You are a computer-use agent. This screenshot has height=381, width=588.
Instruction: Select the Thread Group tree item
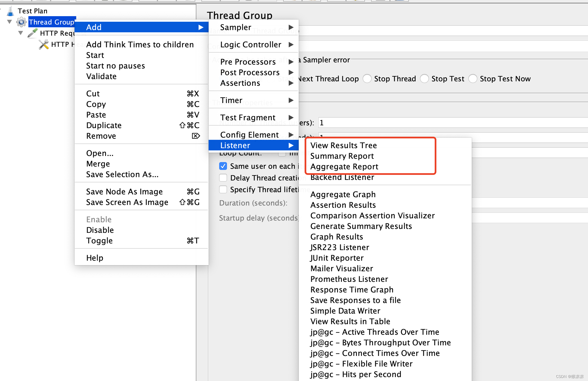tap(52, 22)
